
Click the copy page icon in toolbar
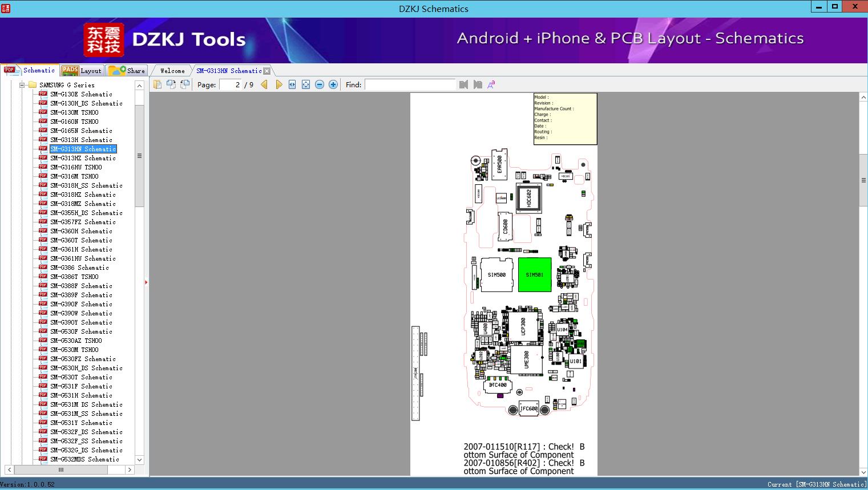click(x=158, y=84)
